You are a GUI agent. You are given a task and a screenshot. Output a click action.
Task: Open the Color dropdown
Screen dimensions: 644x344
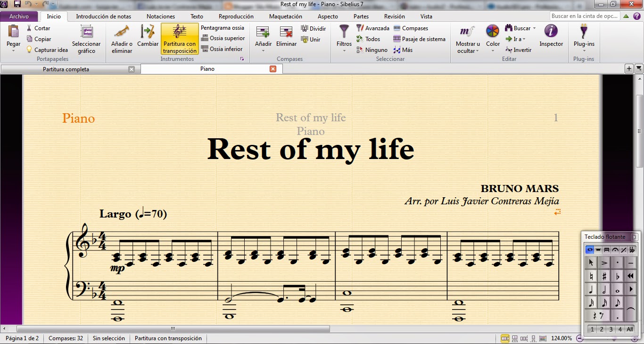pos(493,50)
